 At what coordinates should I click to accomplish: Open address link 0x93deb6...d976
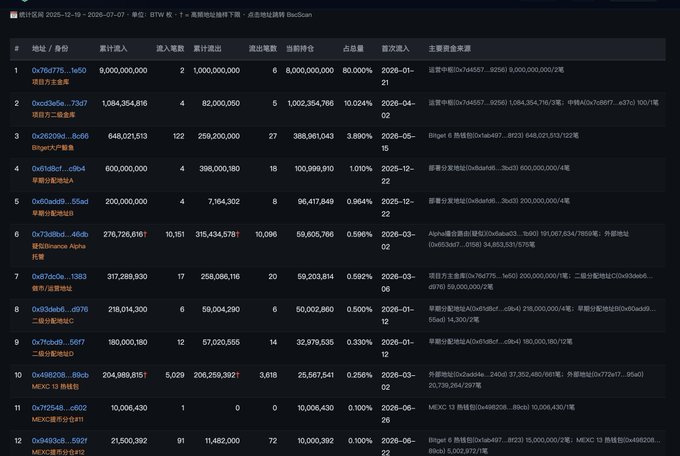click(60, 309)
